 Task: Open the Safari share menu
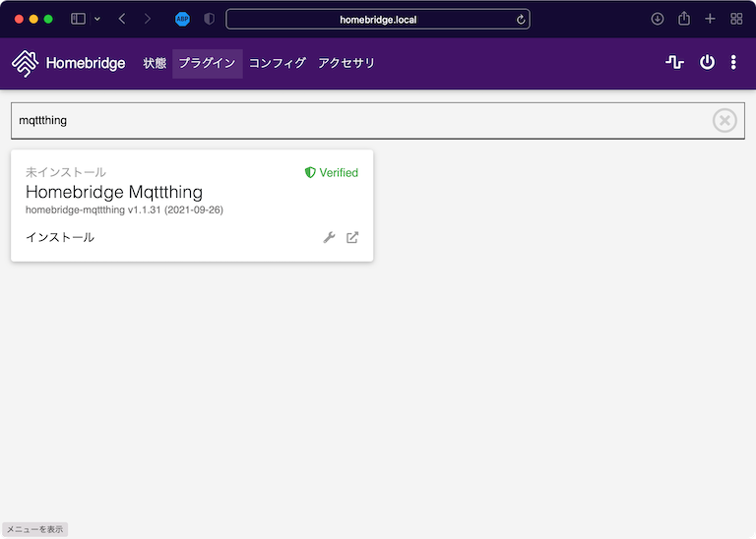pyautogui.click(x=684, y=19)
